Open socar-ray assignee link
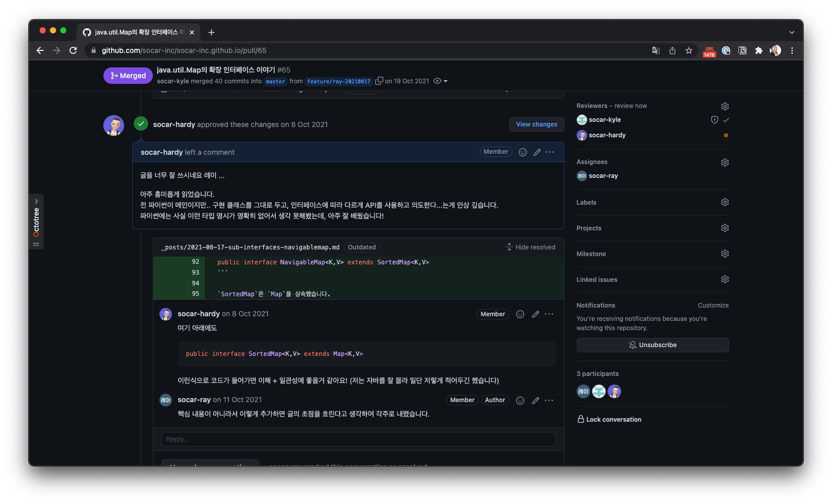 603,176
